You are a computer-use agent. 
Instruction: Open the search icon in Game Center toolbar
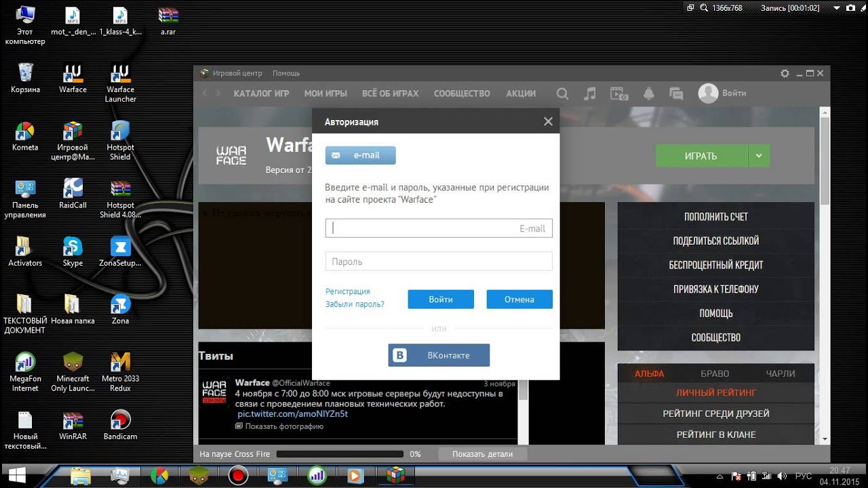[562, 94]
